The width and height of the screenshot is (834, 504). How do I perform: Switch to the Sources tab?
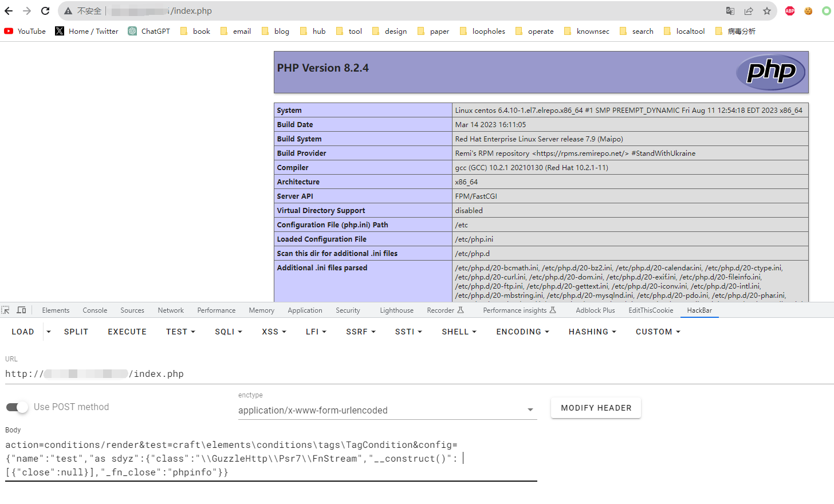point(132,310)
